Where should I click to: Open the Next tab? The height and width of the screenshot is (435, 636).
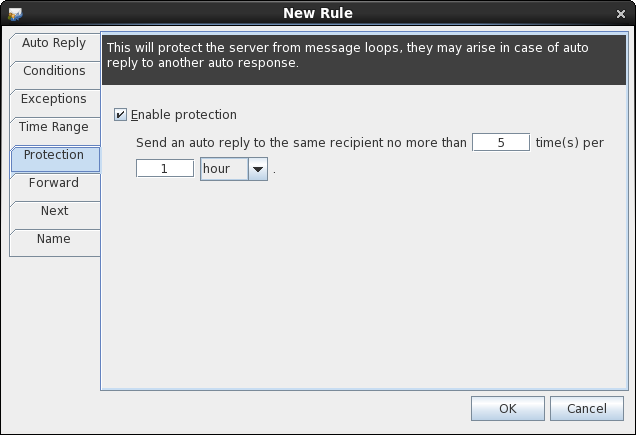click(x=54, y=212)
